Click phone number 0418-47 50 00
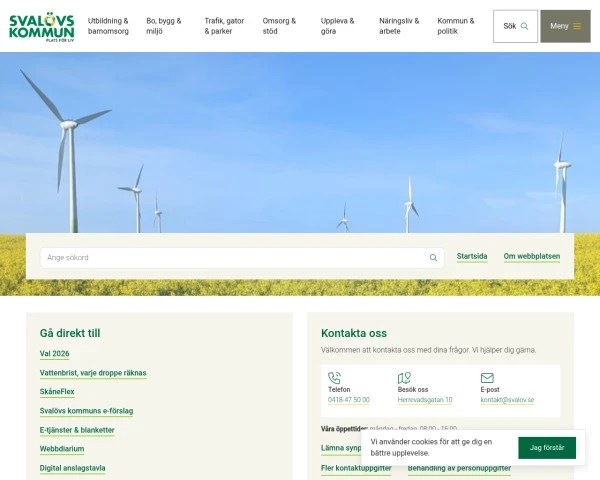 click(349, 400)
